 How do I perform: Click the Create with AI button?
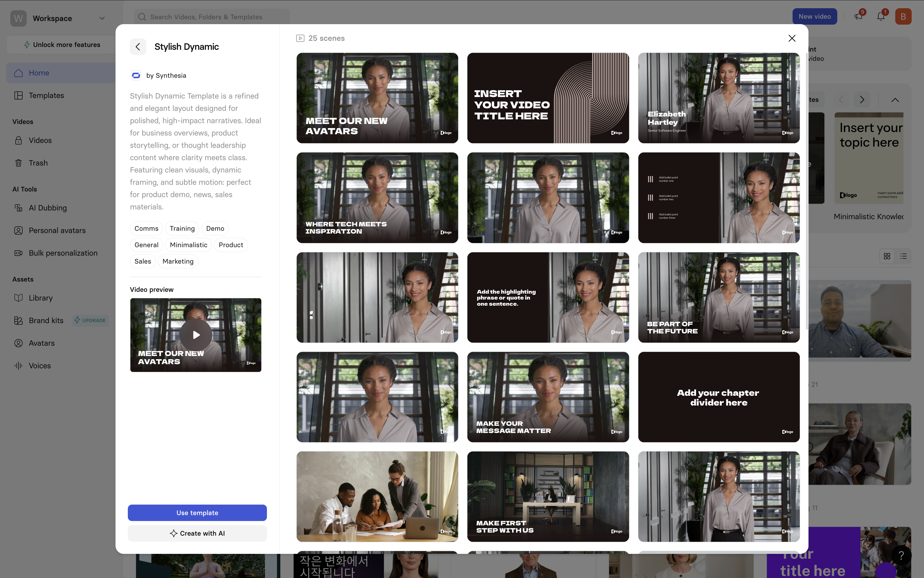pyautogui.click(x=197, y=533)
